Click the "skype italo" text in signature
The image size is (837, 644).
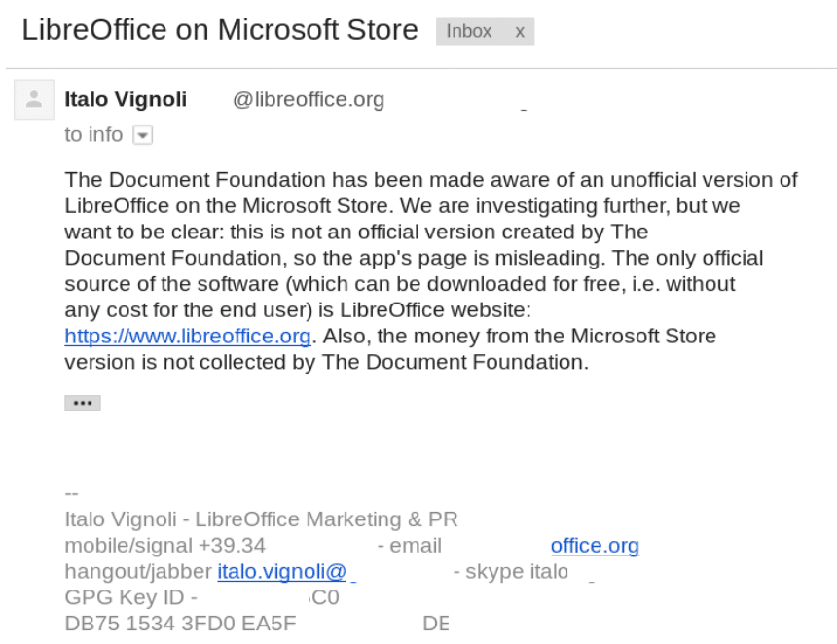pos(517,571)
